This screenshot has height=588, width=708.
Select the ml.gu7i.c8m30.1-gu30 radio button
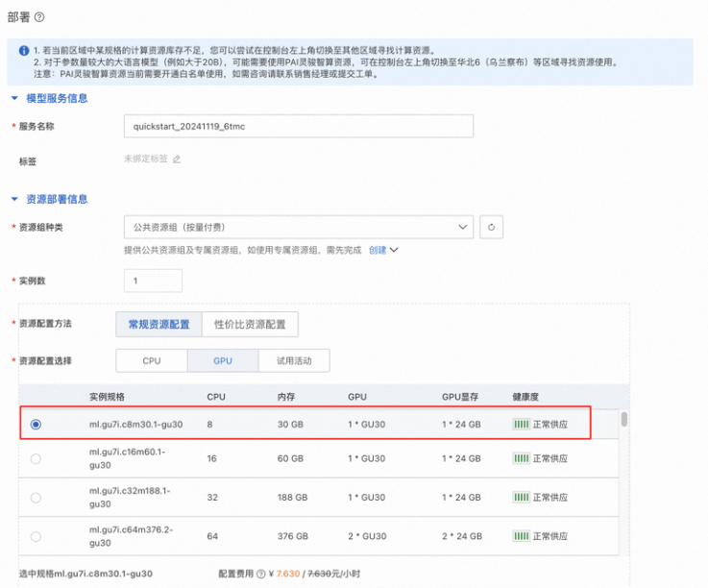pyautogui.click(x=36, y=424)
